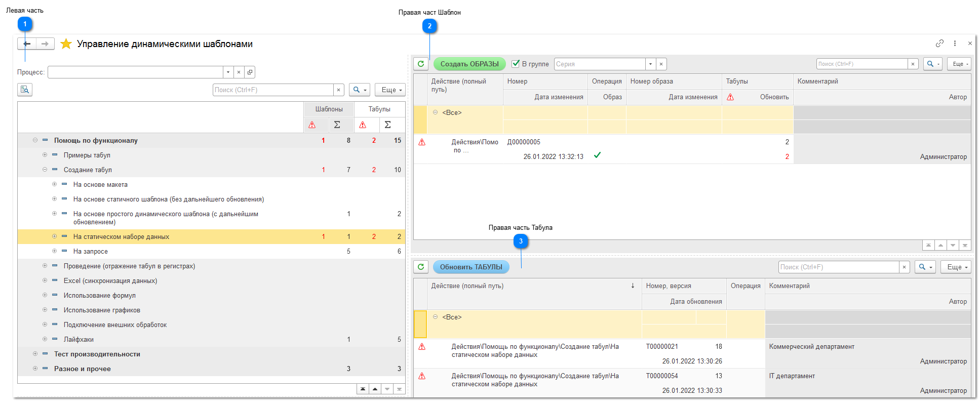Focus the upper right search field
Screen dimensions: 980x404
tap(862, 64)
